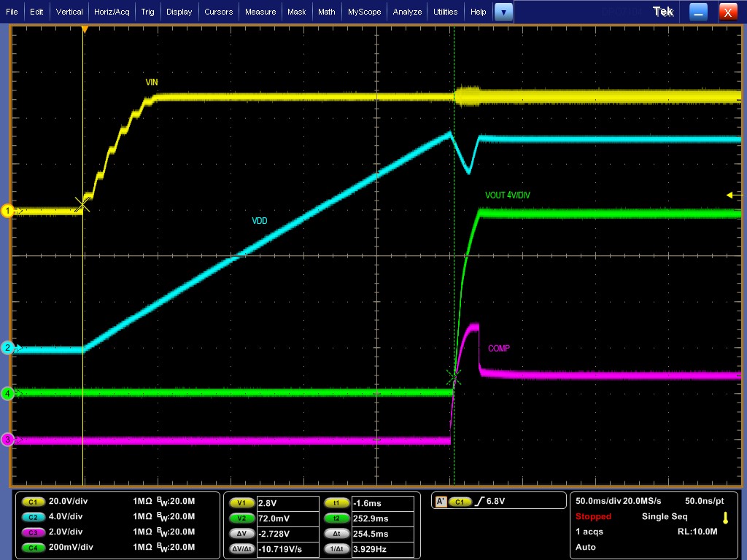Click the C4 200mV/div channel badge
The width and height of the screenshot is (747, 560).
coord(33,547)
